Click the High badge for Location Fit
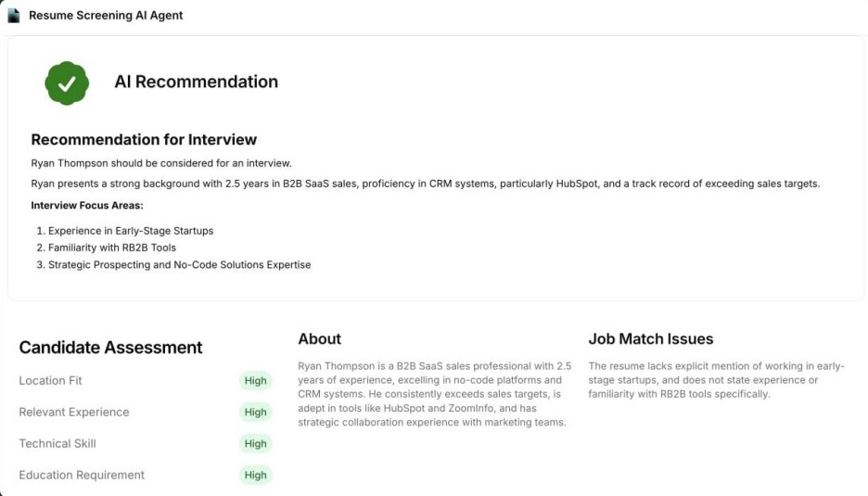This screenshot has height=496, width=868. click(255, 381)
